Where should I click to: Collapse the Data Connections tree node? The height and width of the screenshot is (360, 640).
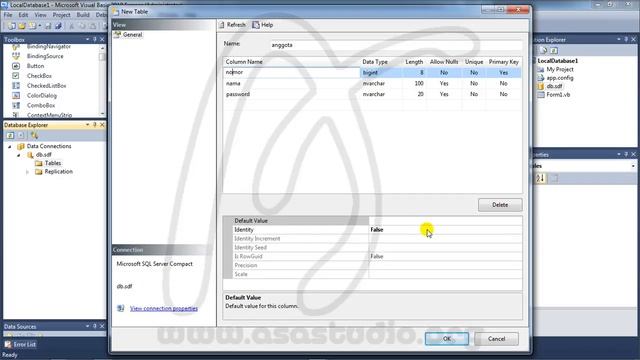click(x=10, y=147)
